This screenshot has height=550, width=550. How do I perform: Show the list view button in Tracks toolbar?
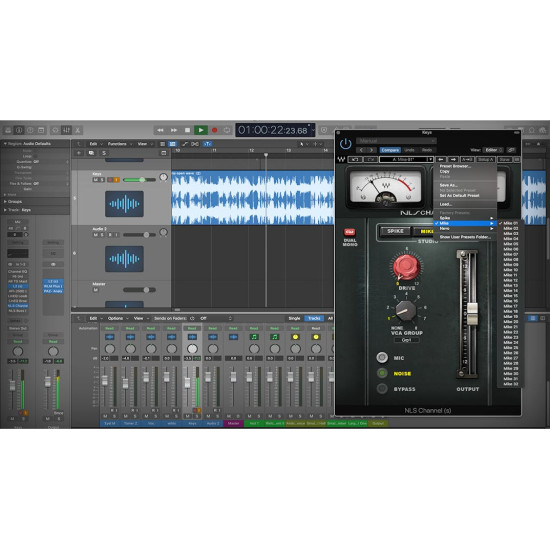[162, 144]
